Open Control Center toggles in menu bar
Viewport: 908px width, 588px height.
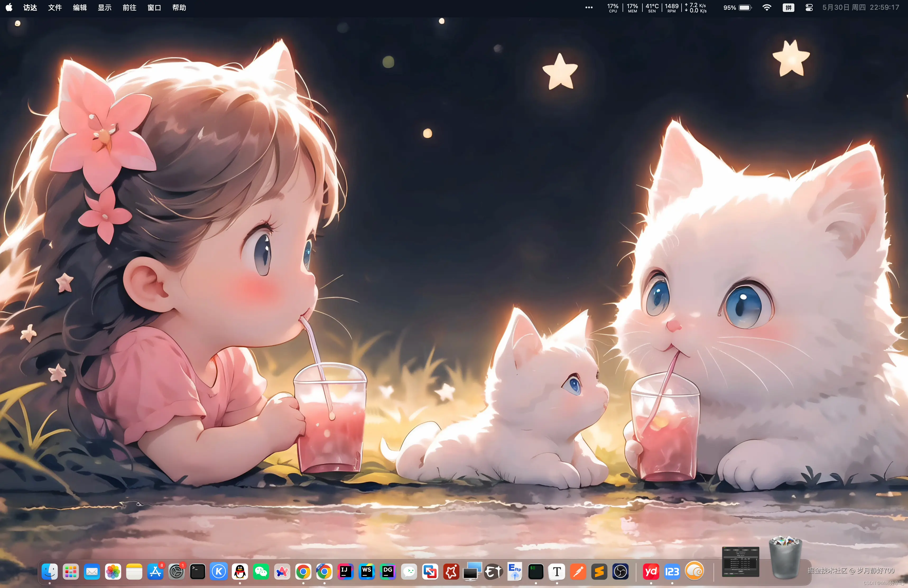(809, 8)
